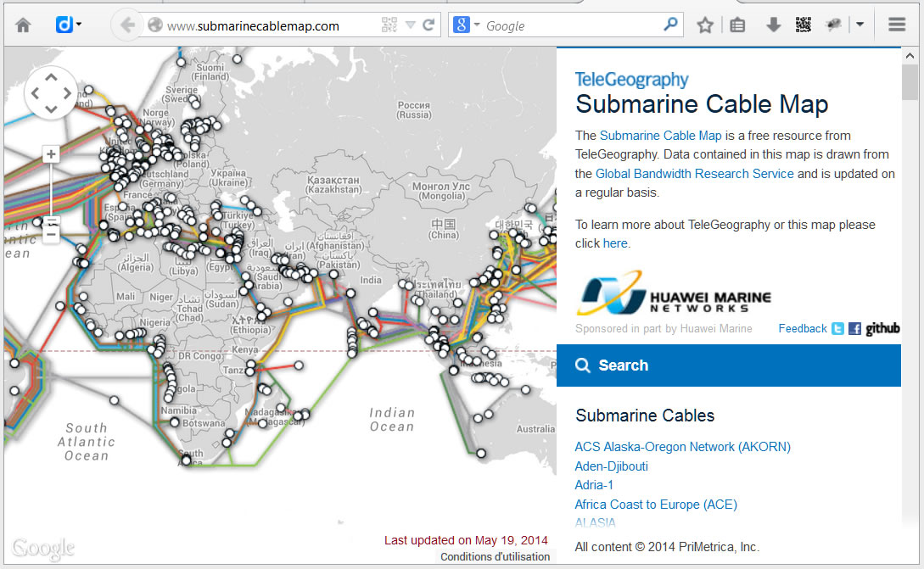Pan the map left with the left arrow
This screenshot has height=569, width=924.
[x=35, y=93]
